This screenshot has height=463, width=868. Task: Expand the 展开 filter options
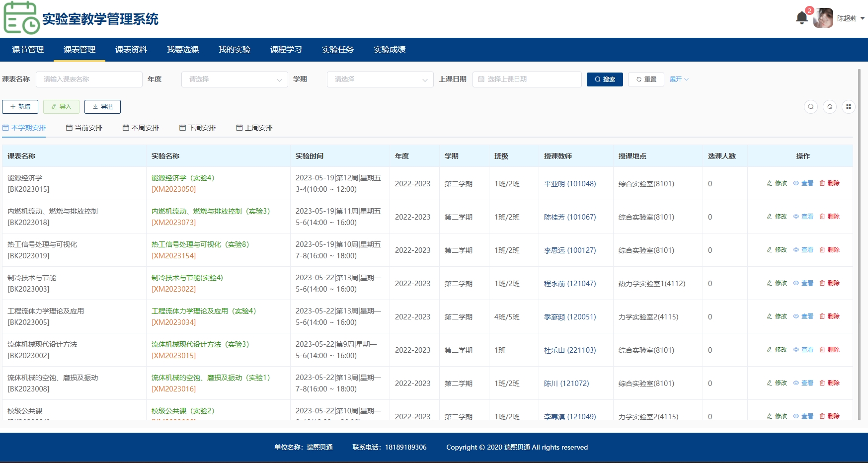679,79
